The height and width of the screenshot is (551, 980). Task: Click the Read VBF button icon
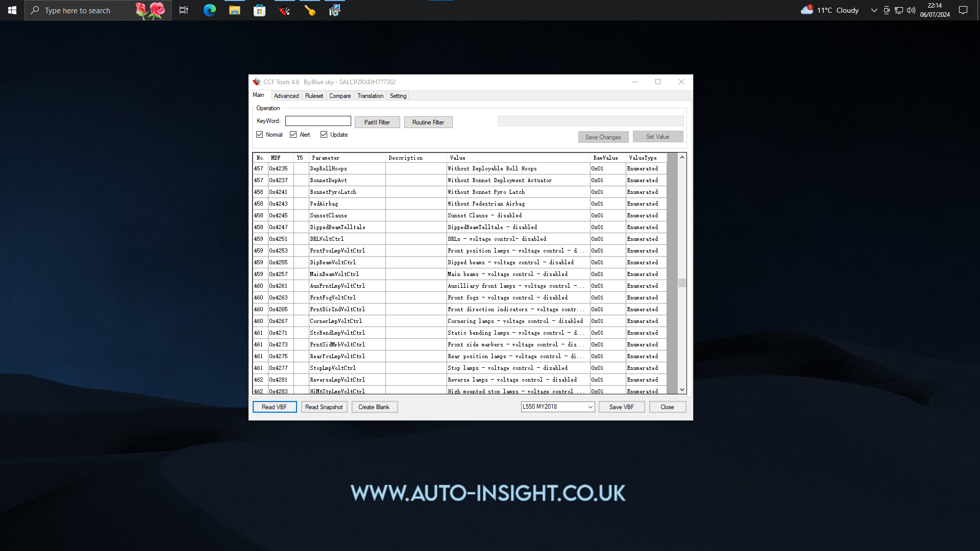point(274,406)
